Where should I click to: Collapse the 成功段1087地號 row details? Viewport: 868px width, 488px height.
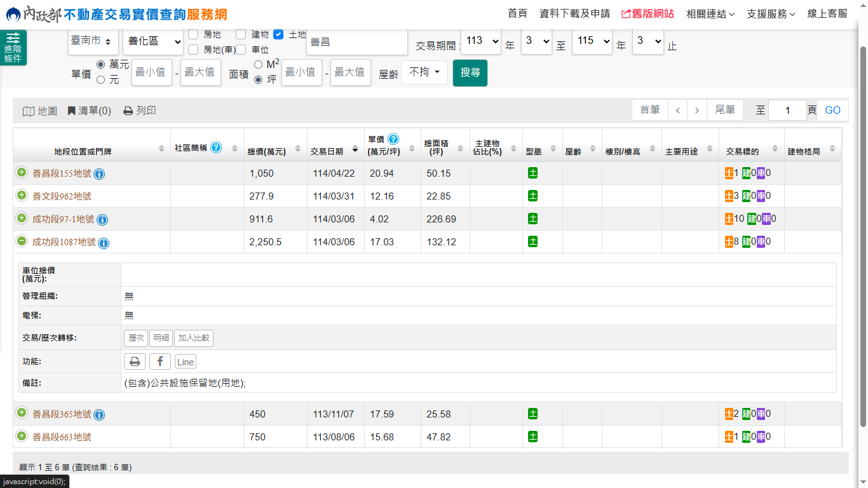(x=22, y=241)
